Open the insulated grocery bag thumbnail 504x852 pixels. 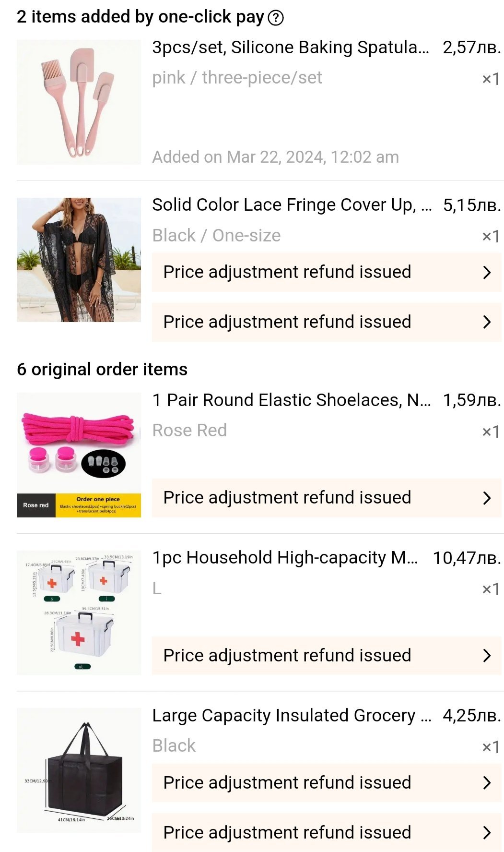tap(79, 770)
